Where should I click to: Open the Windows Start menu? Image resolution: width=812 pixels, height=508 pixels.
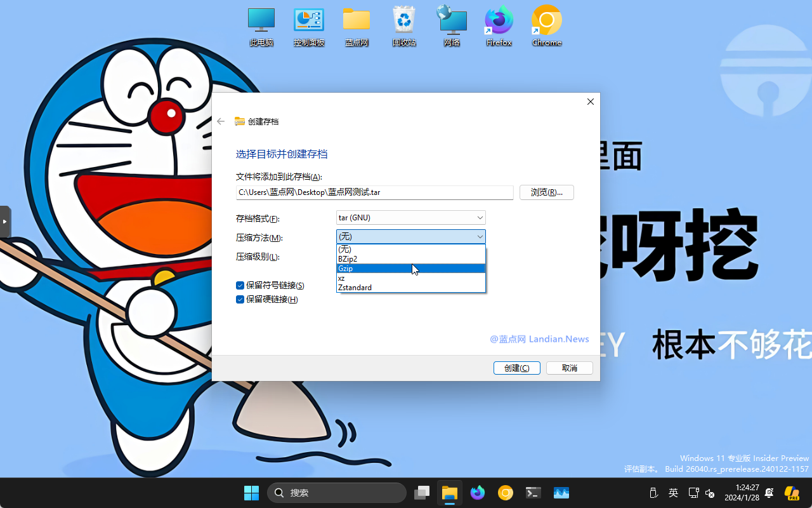click(251, 493)
